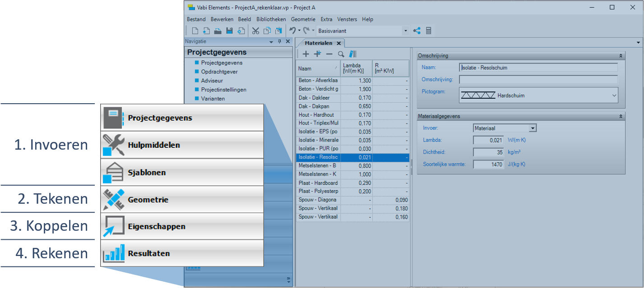Viewport: 644px width, 288px height.
Task: Click the variants share icon beside Basisvariant
Action: click(x=417, y=31)
